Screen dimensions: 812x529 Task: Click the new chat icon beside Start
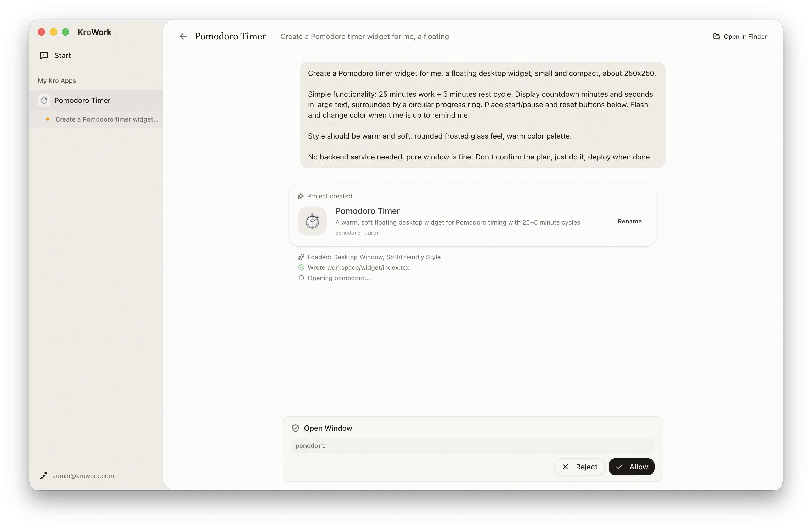[44, 56]
